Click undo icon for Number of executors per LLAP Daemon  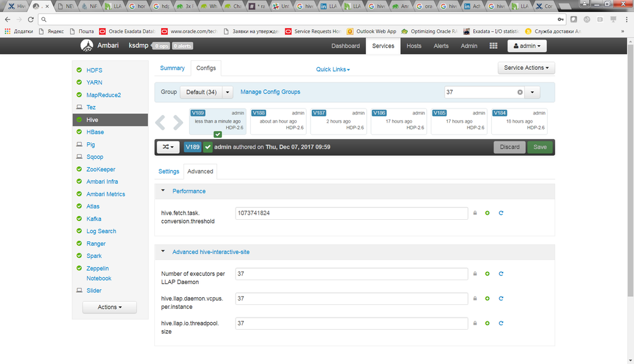(501, 274)
